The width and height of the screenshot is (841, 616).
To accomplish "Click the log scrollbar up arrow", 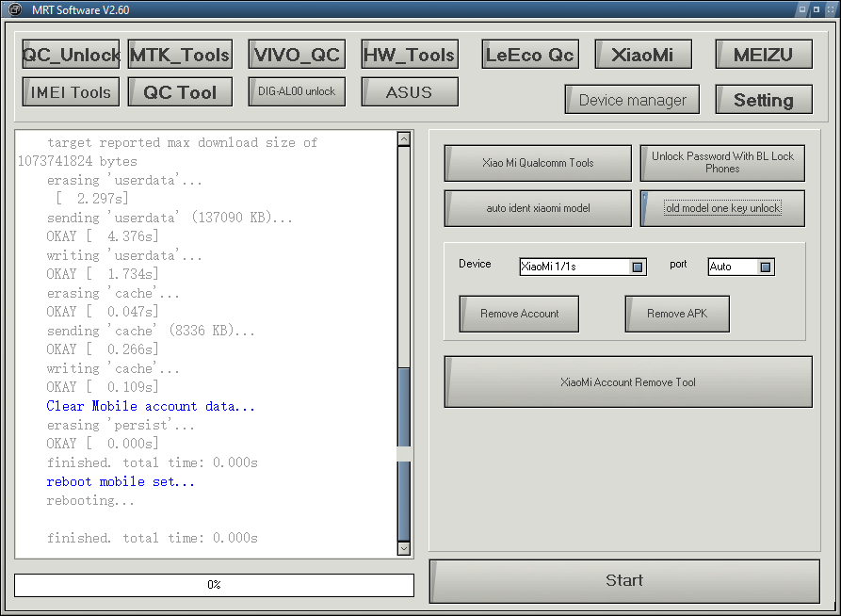I will point(404,138).
